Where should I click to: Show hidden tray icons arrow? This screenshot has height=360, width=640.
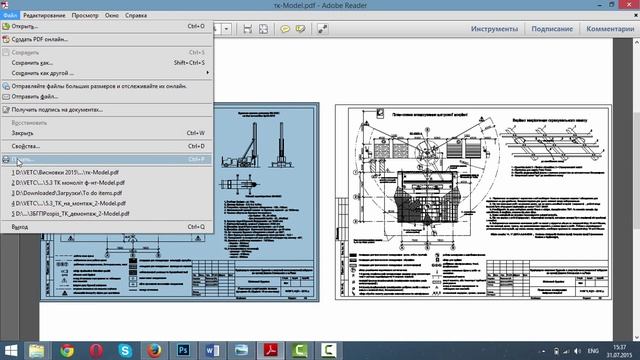(543, 351)
